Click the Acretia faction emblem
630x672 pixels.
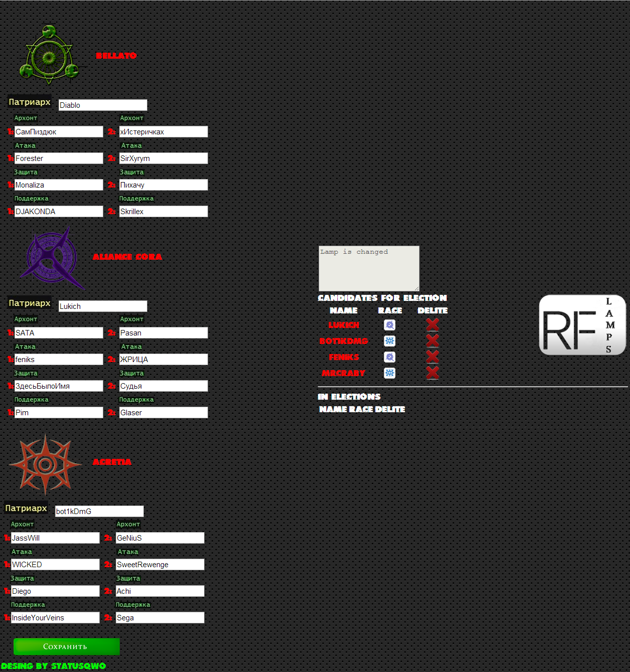pos(45,465)
